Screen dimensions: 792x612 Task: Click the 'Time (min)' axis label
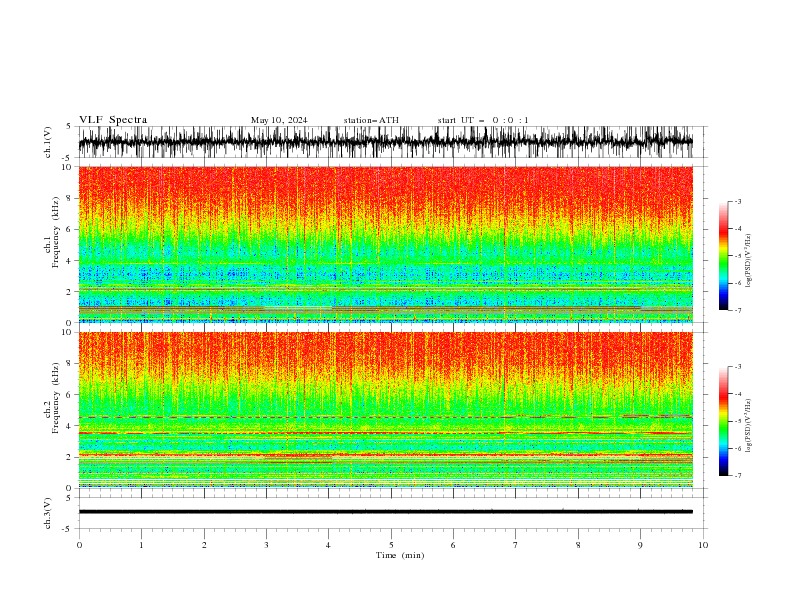[x=400, y=555]
